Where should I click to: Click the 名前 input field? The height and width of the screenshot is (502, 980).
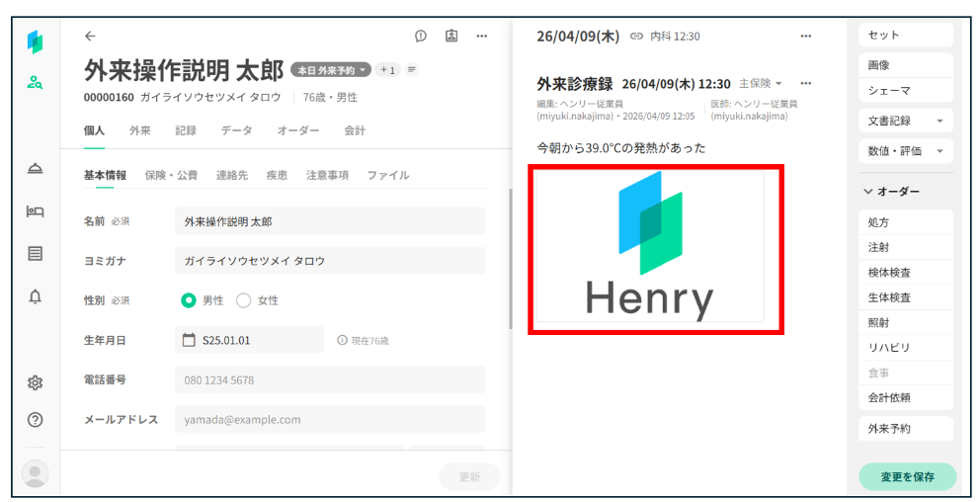click(x=330, y=221)
